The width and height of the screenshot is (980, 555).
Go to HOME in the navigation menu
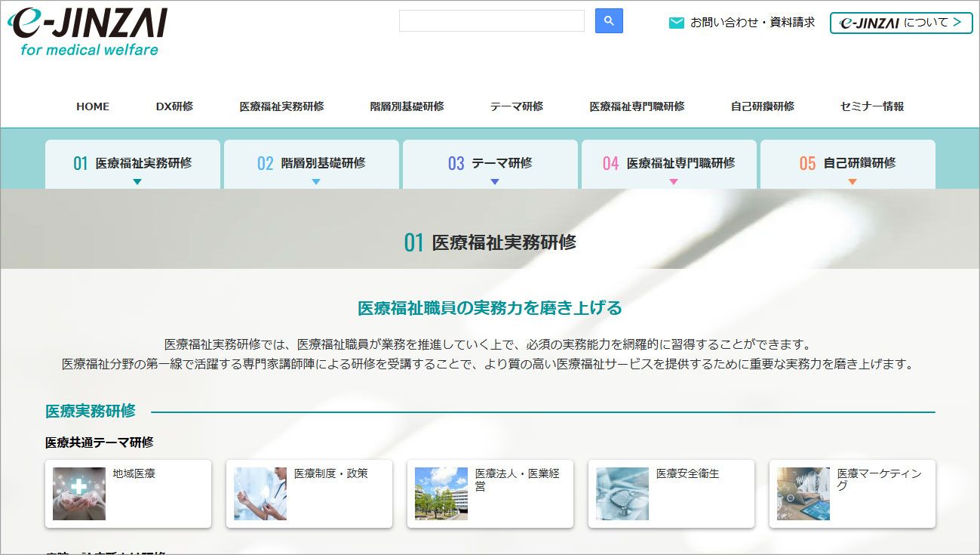tap(93, 106)
